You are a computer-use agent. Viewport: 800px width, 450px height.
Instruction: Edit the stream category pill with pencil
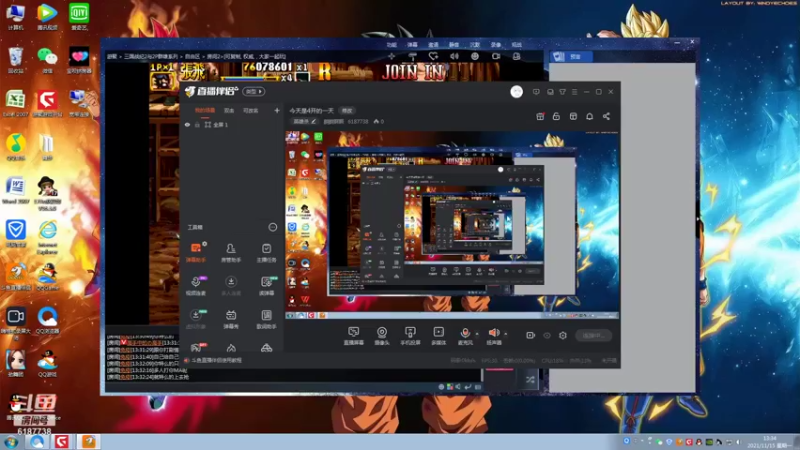click(305, 121)
